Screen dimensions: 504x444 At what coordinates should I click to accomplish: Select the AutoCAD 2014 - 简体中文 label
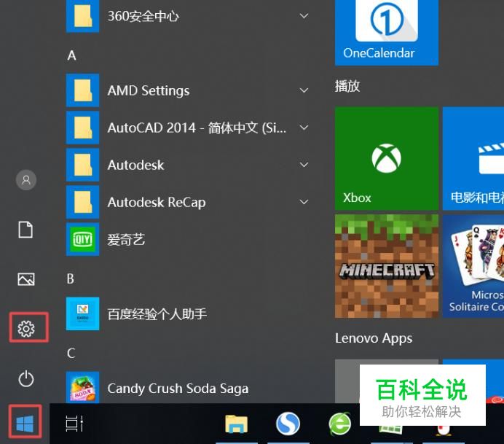click(x=197, y=128)
